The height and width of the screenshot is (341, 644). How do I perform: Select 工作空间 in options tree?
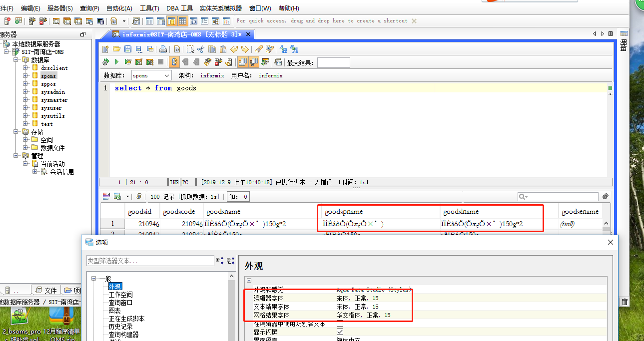point(121,295)
